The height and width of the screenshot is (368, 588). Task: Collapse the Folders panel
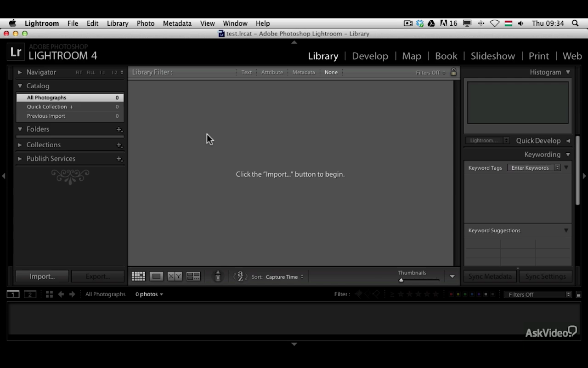click(x=20, y=129)
